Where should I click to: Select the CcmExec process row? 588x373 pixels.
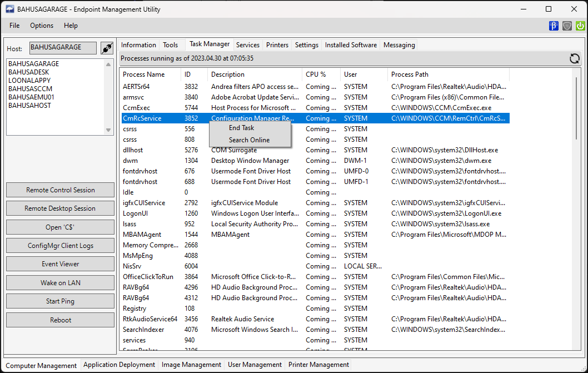coord(315,108)
